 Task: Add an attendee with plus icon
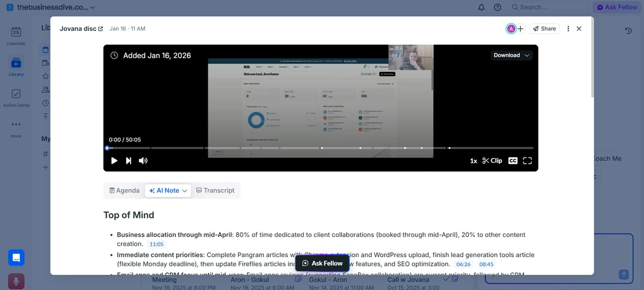pos(520,28)
